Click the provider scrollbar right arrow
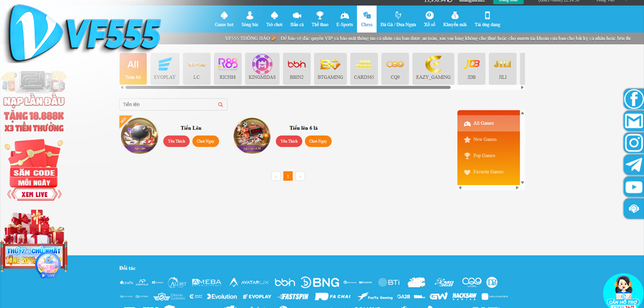Screen dimensions: 644x308 522,87
